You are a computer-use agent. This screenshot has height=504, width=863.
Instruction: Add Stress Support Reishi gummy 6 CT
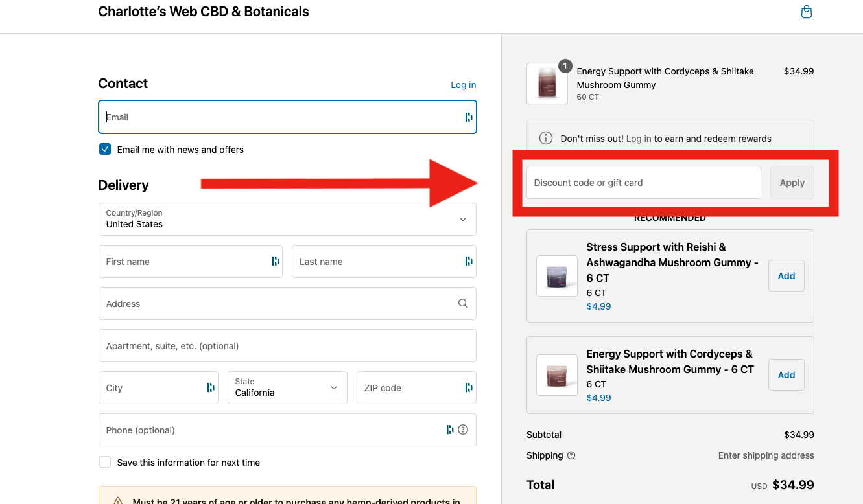786,276
